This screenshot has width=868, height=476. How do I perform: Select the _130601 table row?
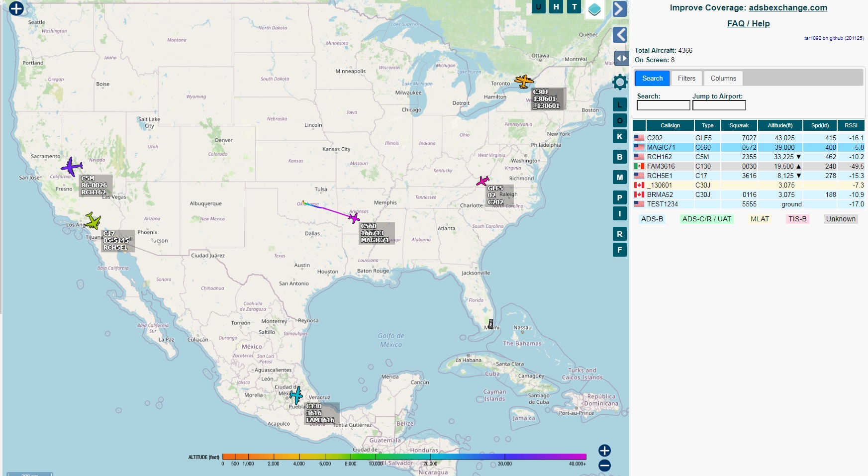click(749, 185)
